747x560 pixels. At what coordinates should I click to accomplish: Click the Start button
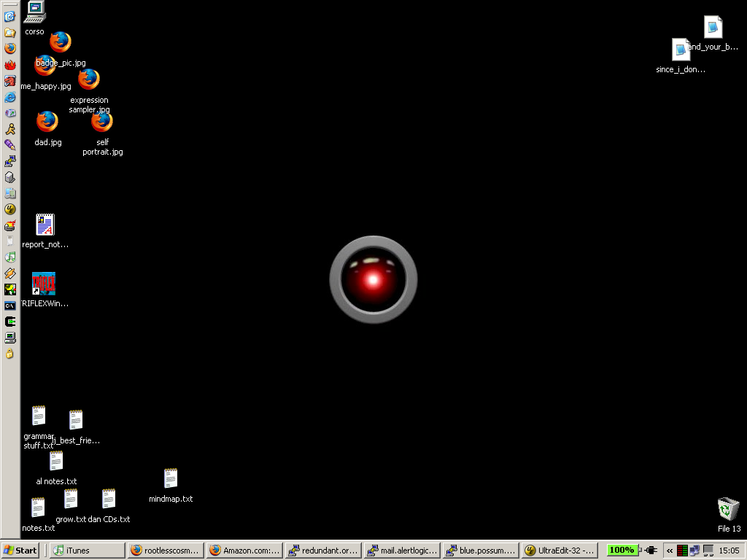coord(20,551)
